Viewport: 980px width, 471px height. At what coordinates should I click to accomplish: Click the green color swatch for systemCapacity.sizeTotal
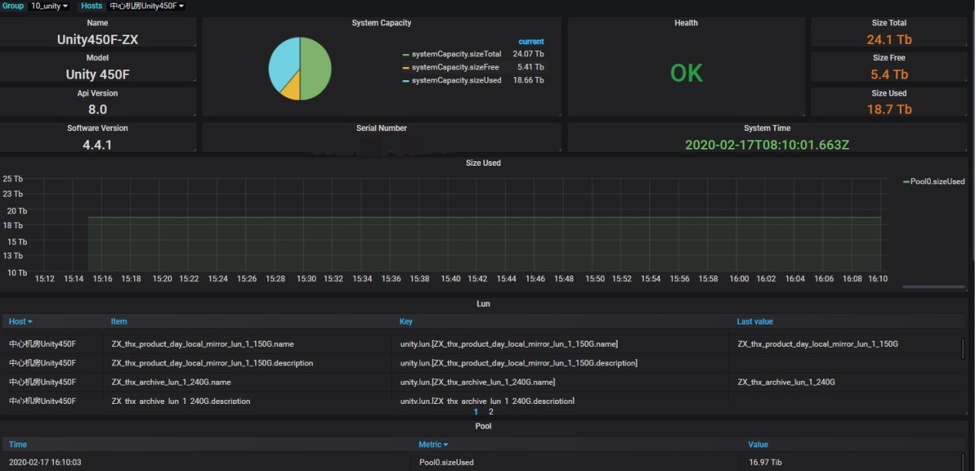coord(406,55)
